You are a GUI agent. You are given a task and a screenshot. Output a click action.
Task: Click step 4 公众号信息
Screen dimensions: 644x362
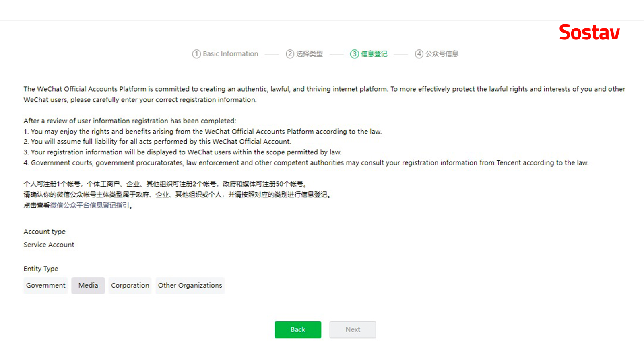437,54
